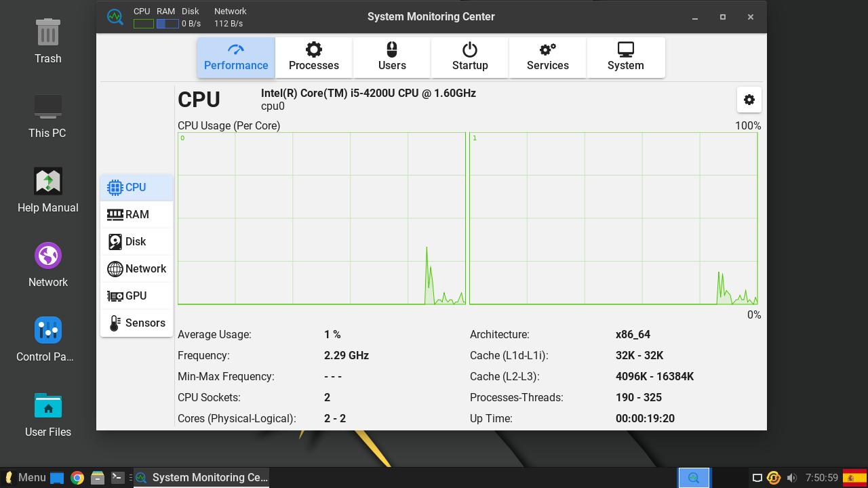868x488 pixels.
Task: Click the System Monitoring Center app logo
Action: (115, 17)
